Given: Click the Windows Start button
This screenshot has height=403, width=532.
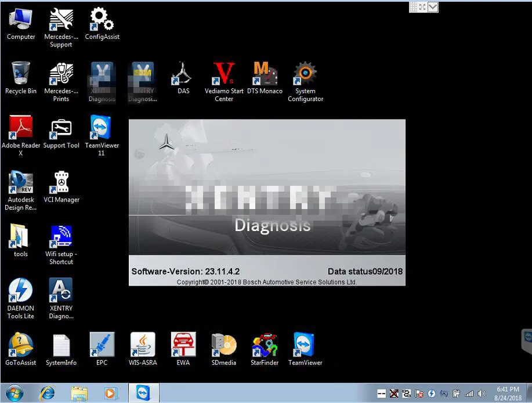Looking at the screenshot, I should click(x=15, y=393).
